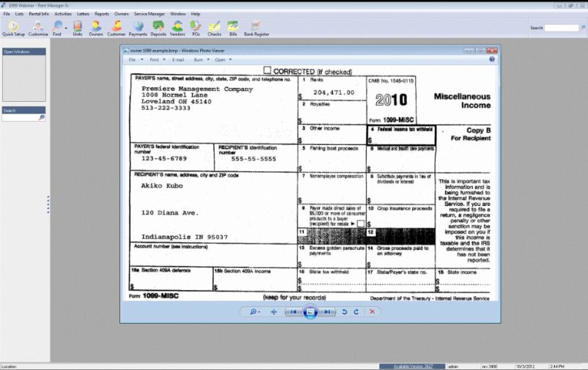
Task: Close the Windows Photo Viewer window
Action: pyautogui.click(x=492, y=51)
